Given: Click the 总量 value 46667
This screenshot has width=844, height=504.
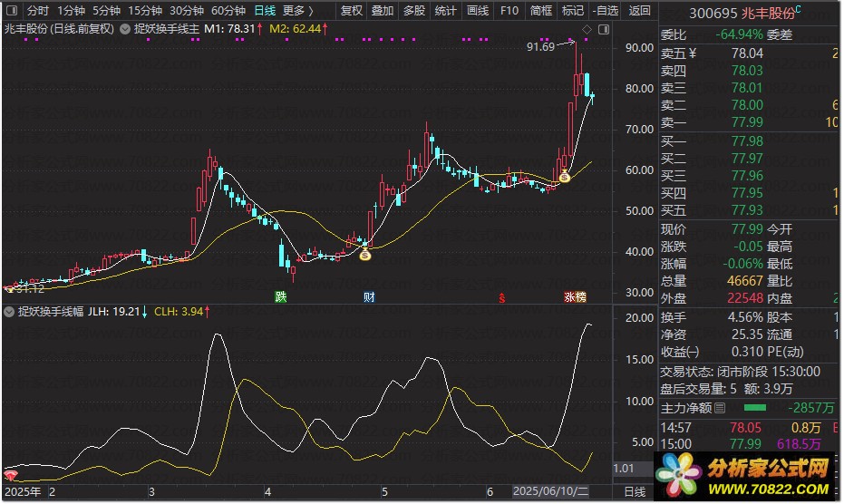Looking at the screenshot, I should pyautogui.click(x=745, y=281).
